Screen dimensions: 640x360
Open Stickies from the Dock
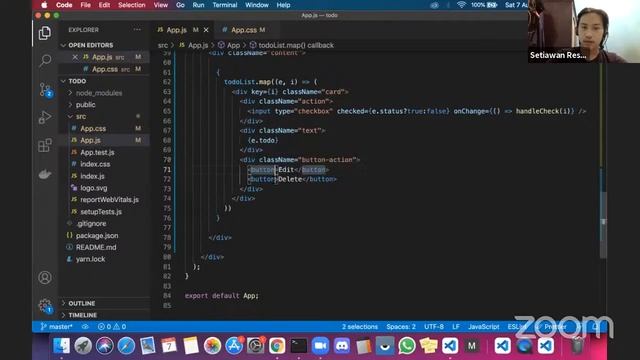click(x=429, y=346)
